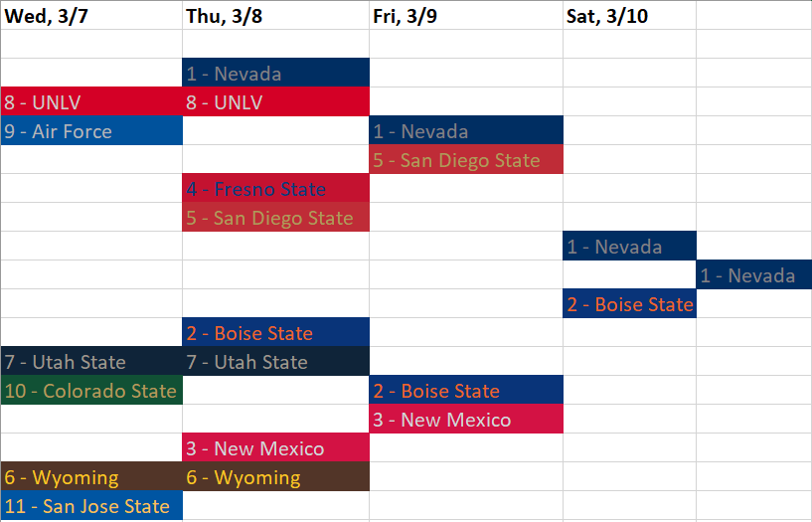Click 5 - San Diego State under Fri, 3/9

pyautogui.click(x=465, y=160)
